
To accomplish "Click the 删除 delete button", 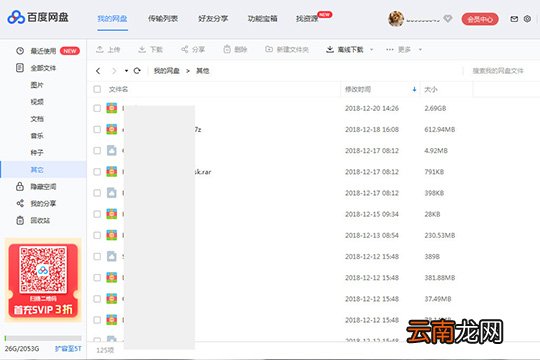I will coord(236,50).
